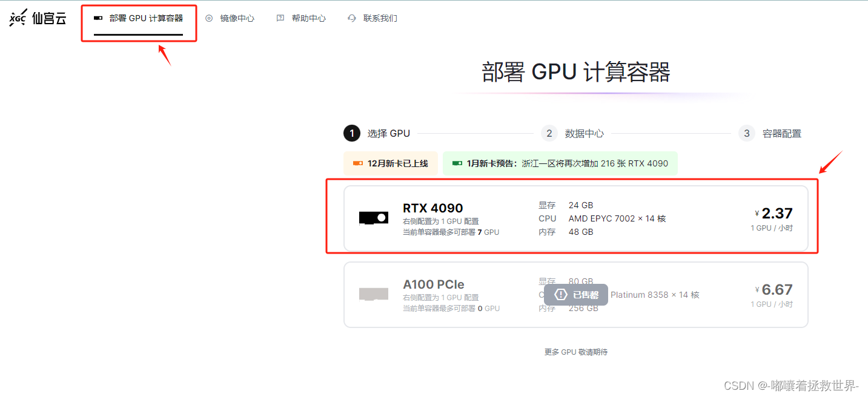The width and height of the screenshot is (868, 397).
Task: Click the 24 GB 显存 value
Action: [x=581, y=205]
